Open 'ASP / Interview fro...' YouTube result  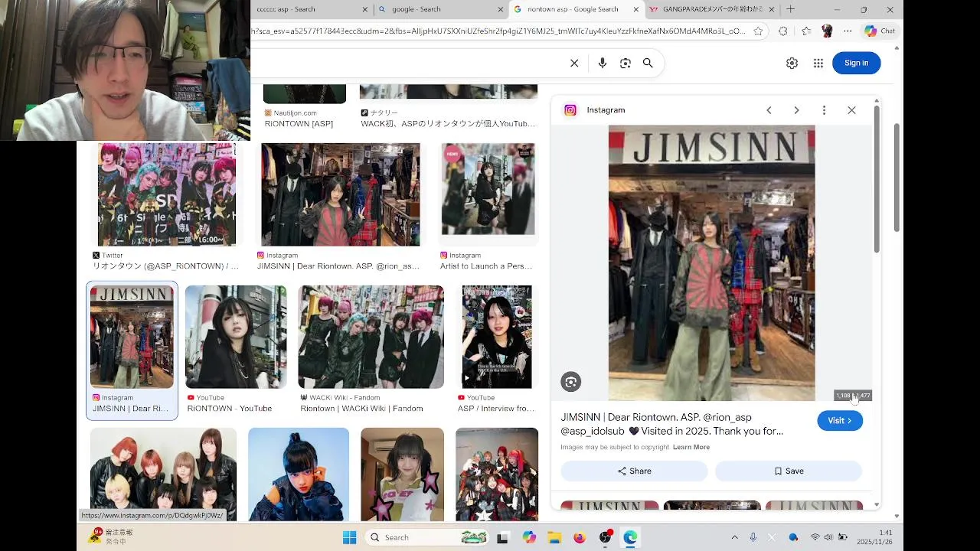click(497, 337)
